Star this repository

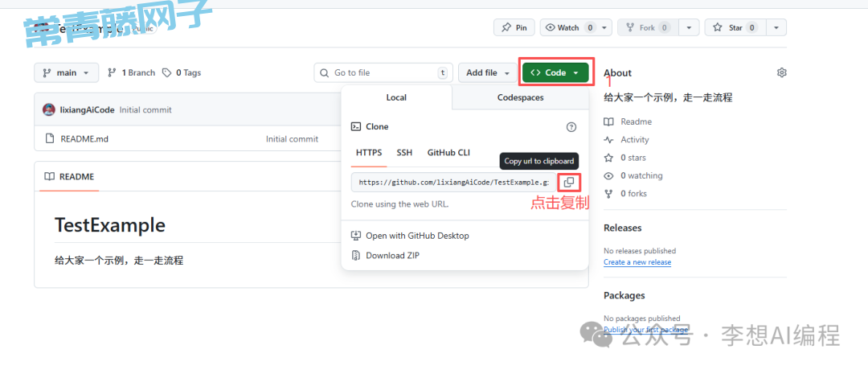[x=732, y=27]
